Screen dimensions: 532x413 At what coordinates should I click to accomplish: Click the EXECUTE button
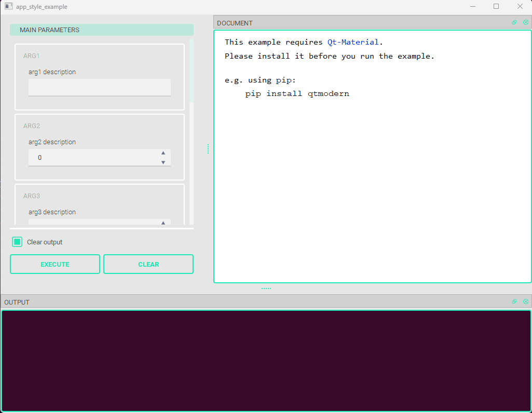tap(55, 264)
